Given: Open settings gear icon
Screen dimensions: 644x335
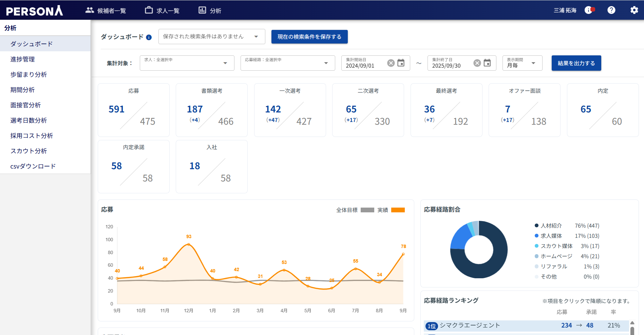Looking at the screenshot, I should (x=634, y=10).
